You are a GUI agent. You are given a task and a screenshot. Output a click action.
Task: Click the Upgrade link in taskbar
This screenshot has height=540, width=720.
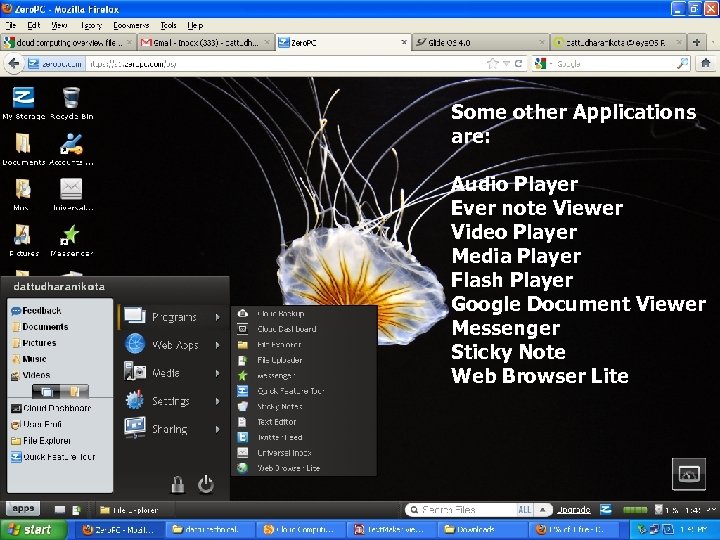tap(573, 510)
